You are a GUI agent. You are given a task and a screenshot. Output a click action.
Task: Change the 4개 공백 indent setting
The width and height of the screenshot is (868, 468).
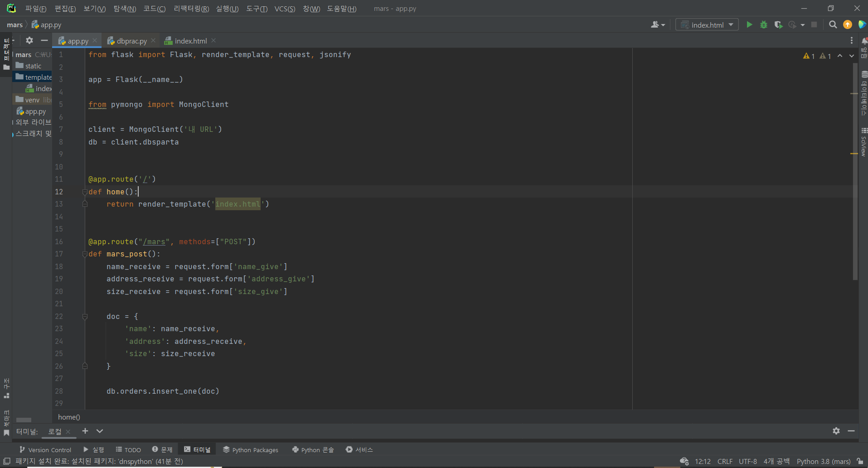click(776, 461)
